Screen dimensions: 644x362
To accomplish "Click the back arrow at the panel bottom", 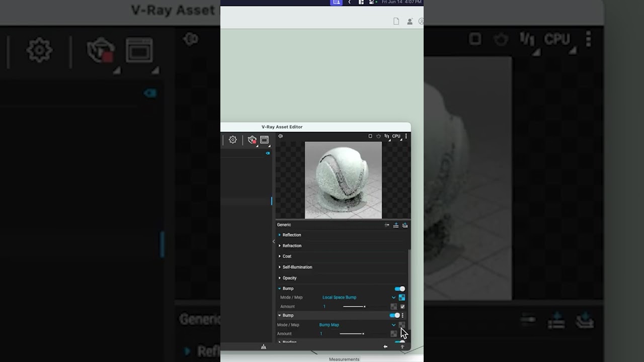I will pyautogui.click(x=385, y=346).
